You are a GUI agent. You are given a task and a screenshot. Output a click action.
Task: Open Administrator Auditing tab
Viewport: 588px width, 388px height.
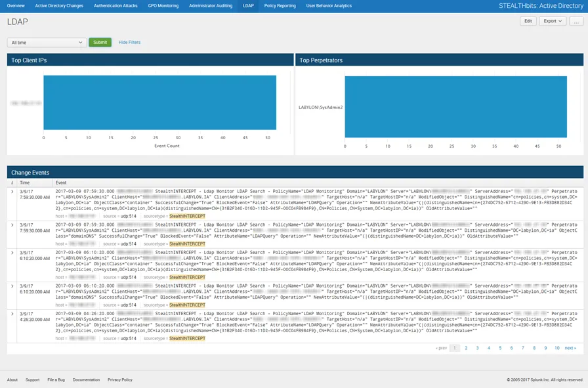211,6
